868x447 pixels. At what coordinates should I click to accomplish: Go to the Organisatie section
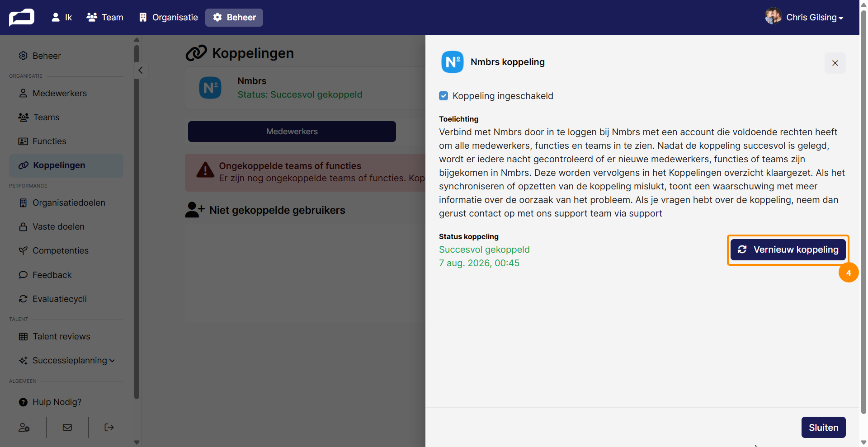point(168,18)
